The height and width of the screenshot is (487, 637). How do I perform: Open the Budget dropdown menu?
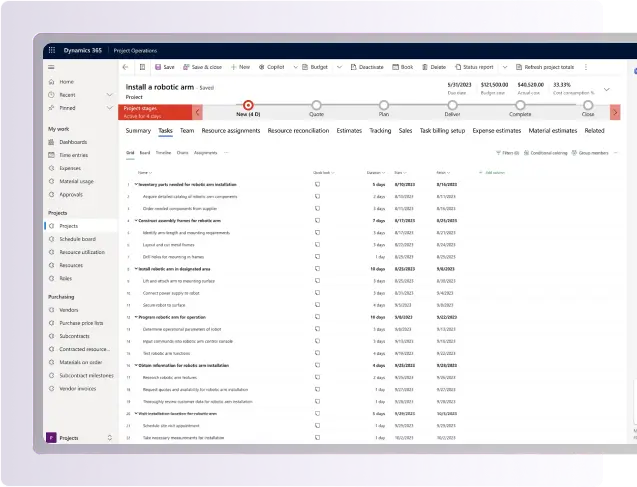[315, 67]
